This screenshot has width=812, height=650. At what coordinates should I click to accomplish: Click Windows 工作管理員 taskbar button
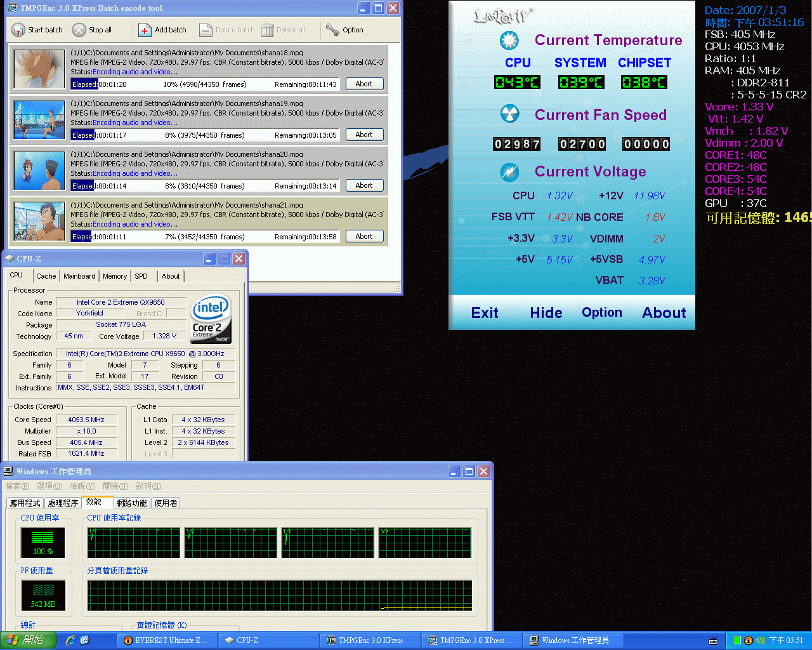[574, 640]
